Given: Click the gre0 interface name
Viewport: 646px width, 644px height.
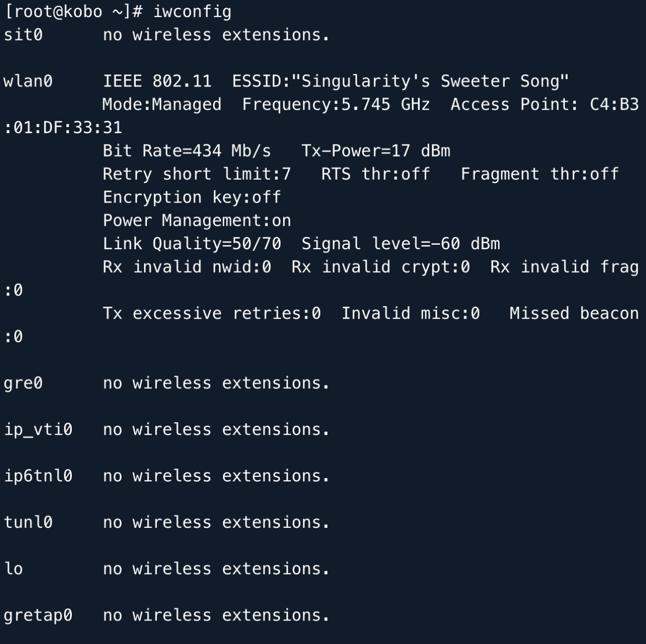Looking at the screenshot, I should coord(23,383).
